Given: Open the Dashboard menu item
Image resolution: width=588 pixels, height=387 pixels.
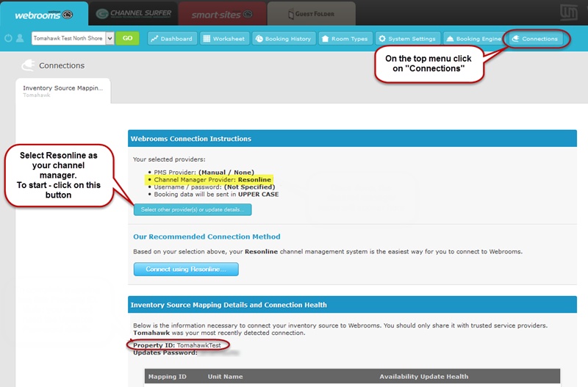Looking at the screenshot, I should [172, 39].
